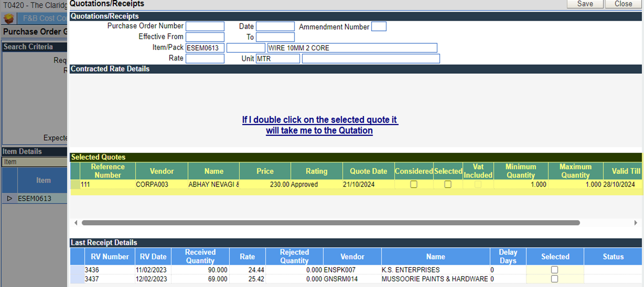Check Selected box for MUSSOORIE PAINTS receipt
The image size is (644, 287).
click(554, 279)
